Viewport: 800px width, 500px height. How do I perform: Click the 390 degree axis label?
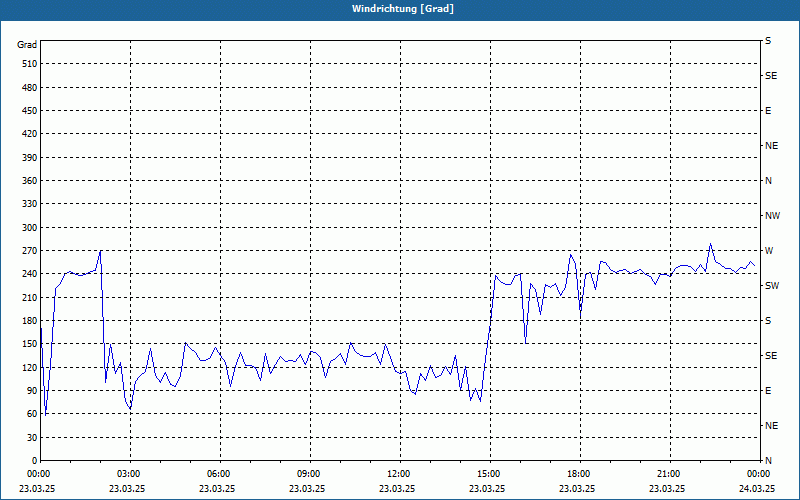30,158
